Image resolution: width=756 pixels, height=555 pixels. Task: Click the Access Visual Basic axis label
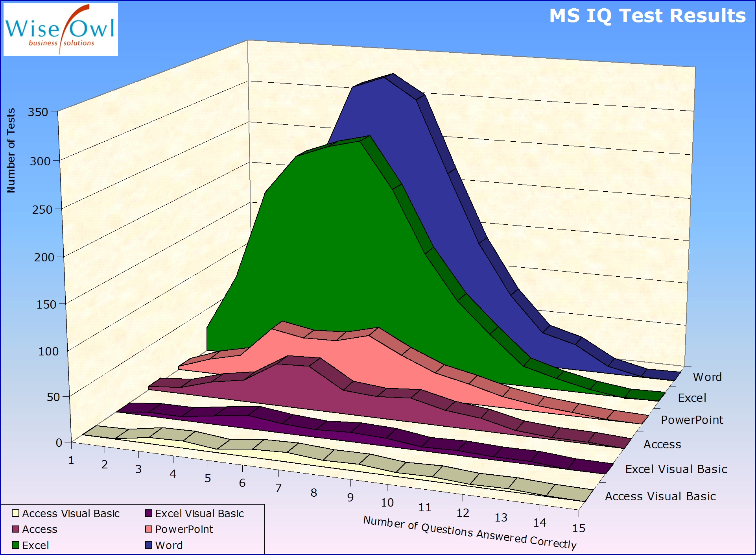coord(660,496)
